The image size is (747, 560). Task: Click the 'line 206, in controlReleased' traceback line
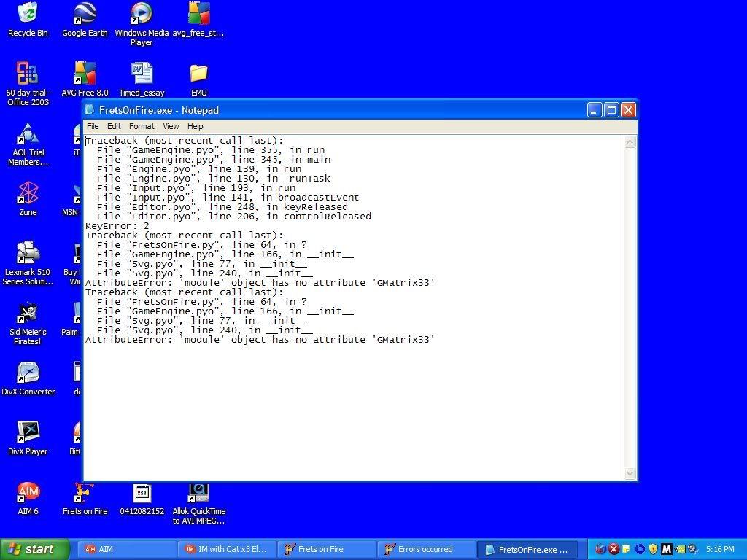tap(234, 216)
